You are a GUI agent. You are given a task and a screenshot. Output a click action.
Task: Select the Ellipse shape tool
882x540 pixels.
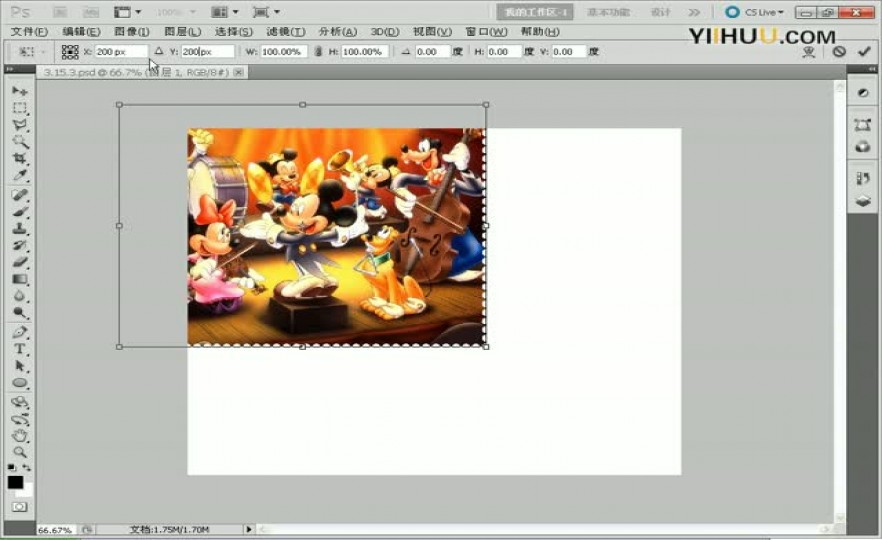20,383
